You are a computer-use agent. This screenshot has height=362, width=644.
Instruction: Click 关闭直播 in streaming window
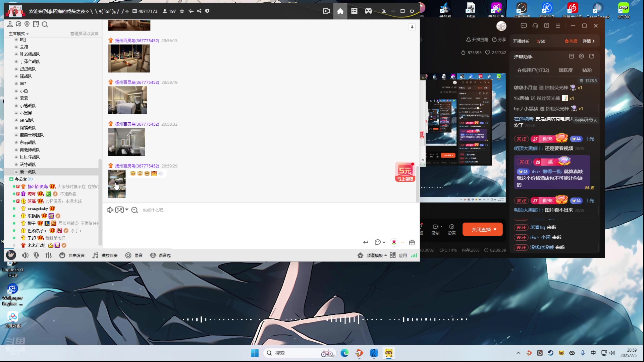click(x=481, y=230)
